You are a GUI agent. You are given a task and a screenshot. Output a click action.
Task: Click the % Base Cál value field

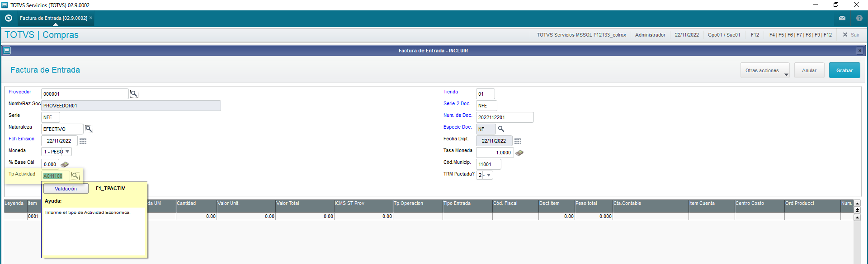[50, 164]
